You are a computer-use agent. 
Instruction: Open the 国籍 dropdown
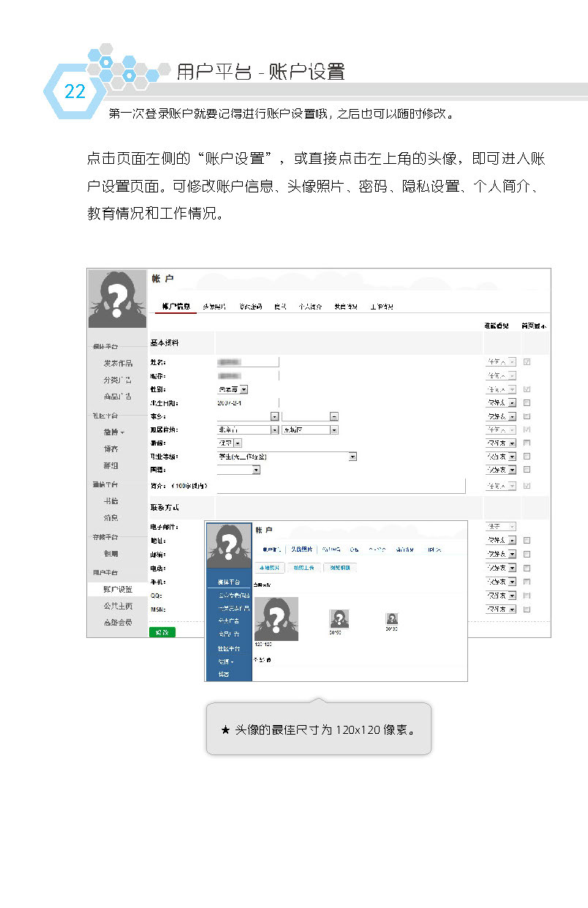[x=238, y=470]
